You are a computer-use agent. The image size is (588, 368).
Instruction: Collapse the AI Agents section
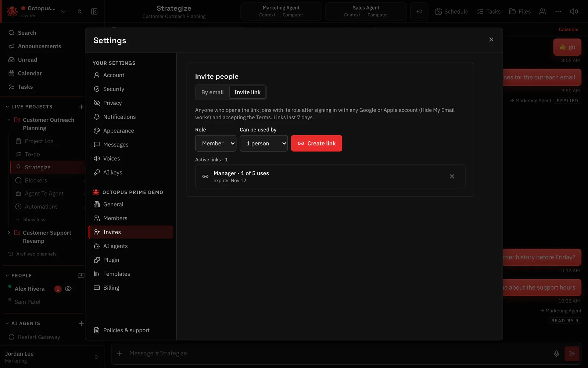point(7,323)
